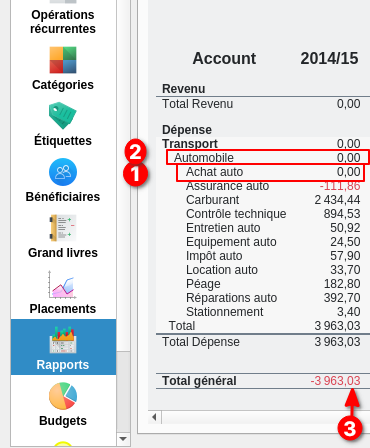Click the 3,40 amount
This screenshot has height=448, width=370.
(x=349, y=312)
